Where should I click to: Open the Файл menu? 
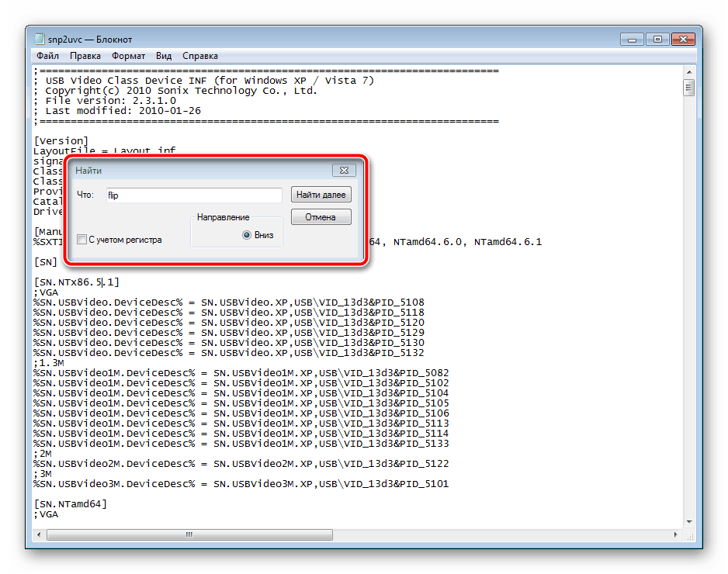[47, 56]
